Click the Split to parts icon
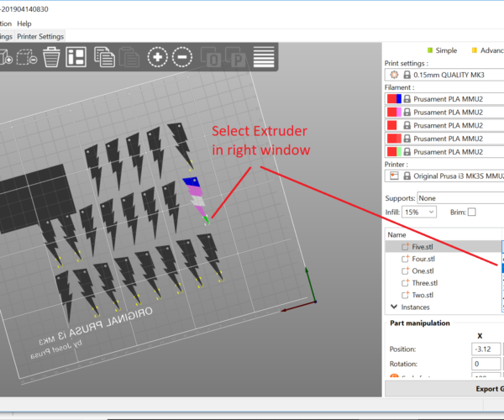The height and width of the screenshot is (420, 504). tap(235, 57)
